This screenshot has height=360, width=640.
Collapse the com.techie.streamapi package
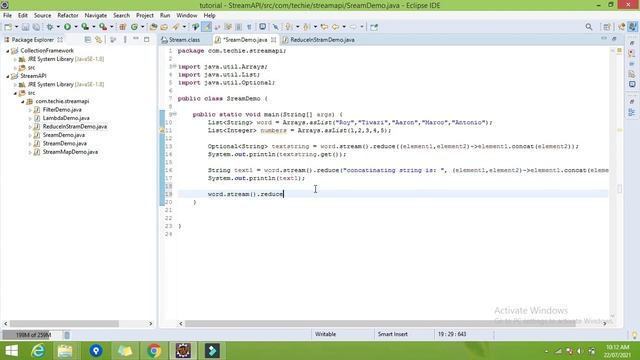click(23, 102)
